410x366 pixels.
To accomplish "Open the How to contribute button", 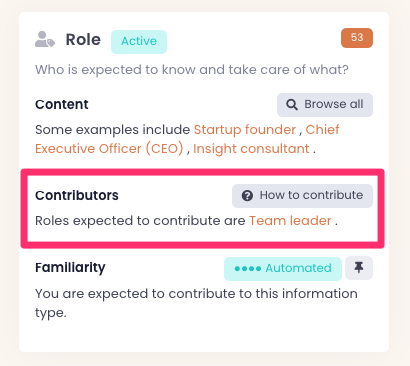I will click(x=302, y=196).
